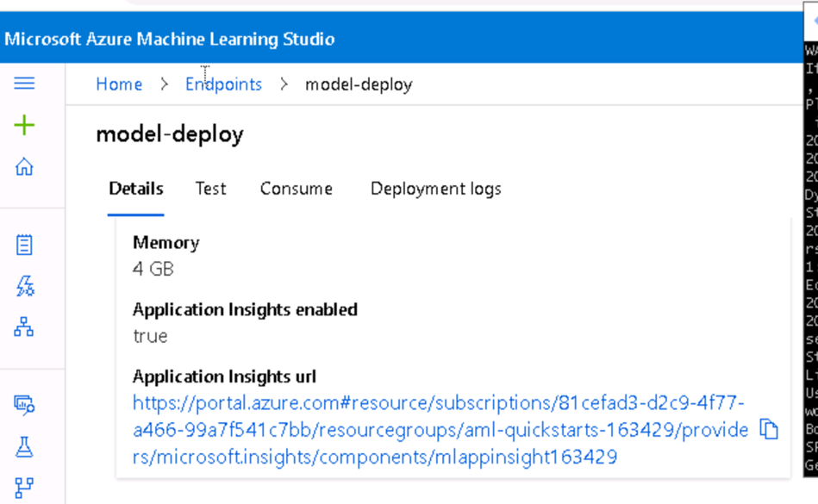Click the Memory label
818x504 pixels.
point(165,243)
